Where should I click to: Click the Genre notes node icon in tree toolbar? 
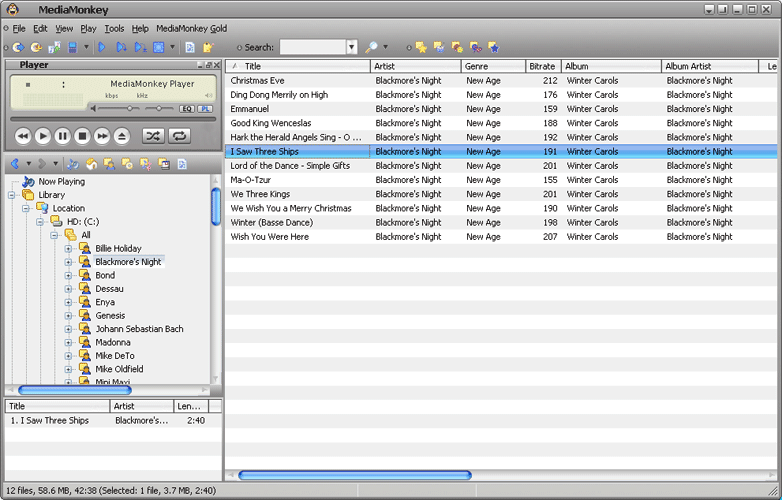(x=145, y=164)
